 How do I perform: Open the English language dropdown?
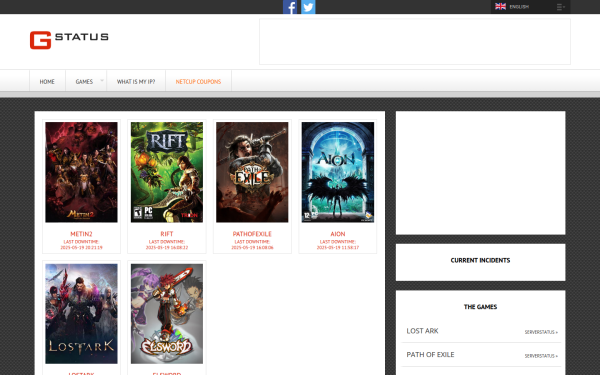point(530,7)
